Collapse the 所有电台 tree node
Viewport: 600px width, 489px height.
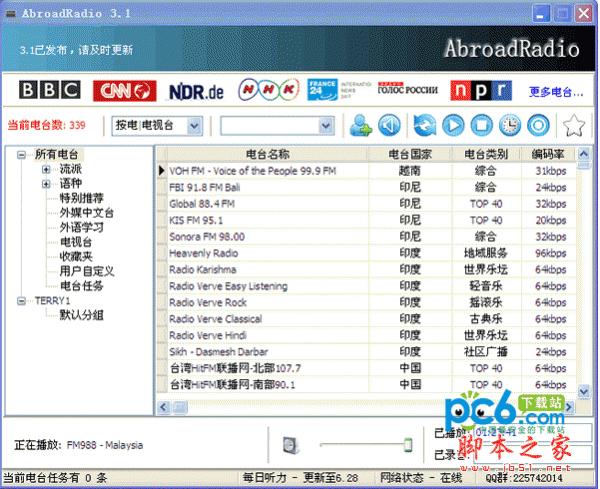pos(21,155)
